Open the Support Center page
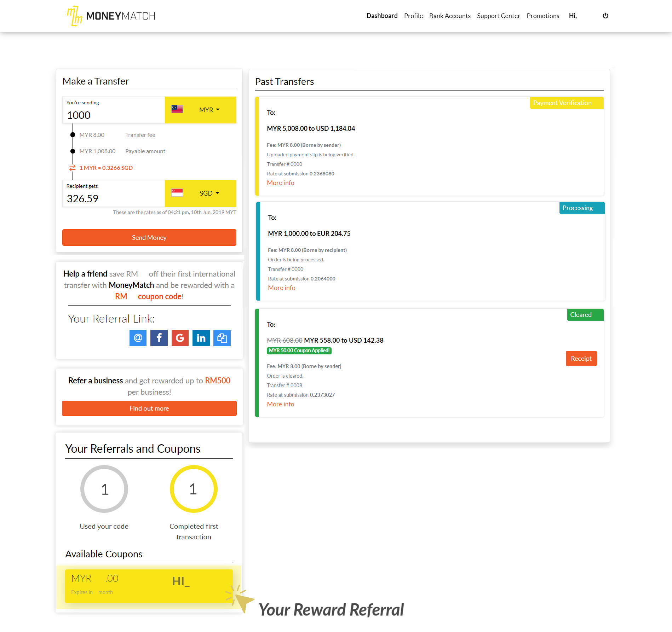This screenshot has width=672, height=632. [498, 16]
